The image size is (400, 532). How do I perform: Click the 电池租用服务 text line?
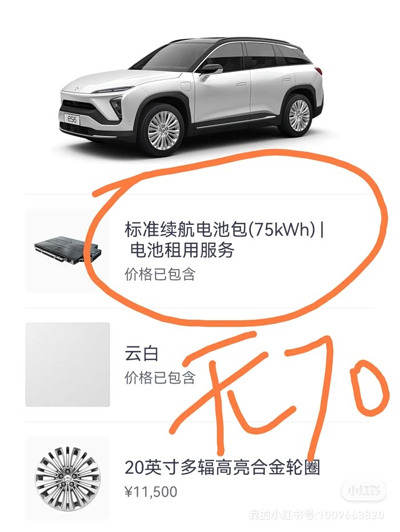182,251
